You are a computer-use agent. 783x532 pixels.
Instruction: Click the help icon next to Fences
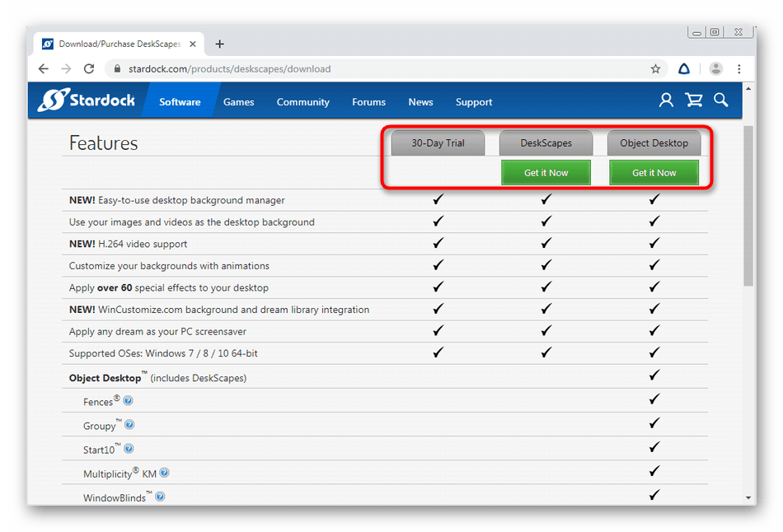click(128, 401)
